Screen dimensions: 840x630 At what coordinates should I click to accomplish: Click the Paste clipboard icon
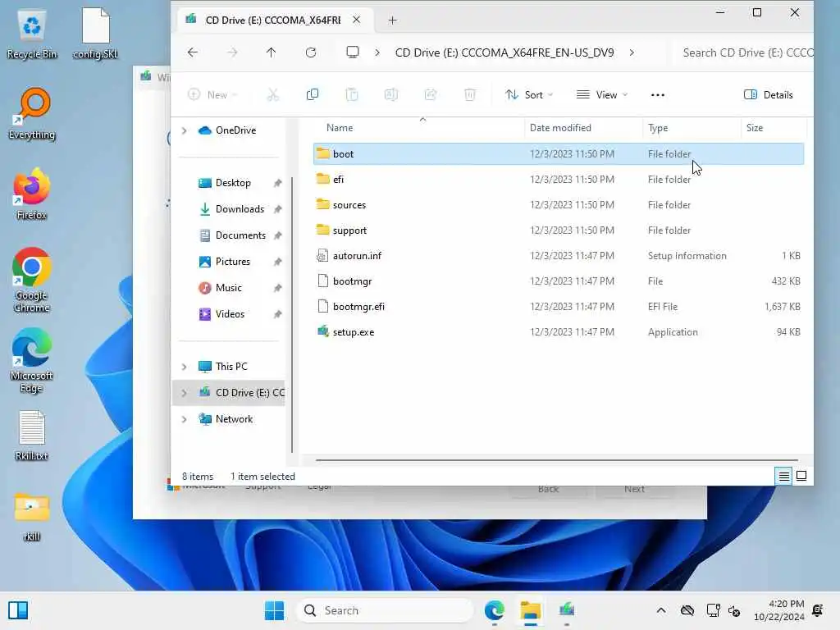pos(352,95)
